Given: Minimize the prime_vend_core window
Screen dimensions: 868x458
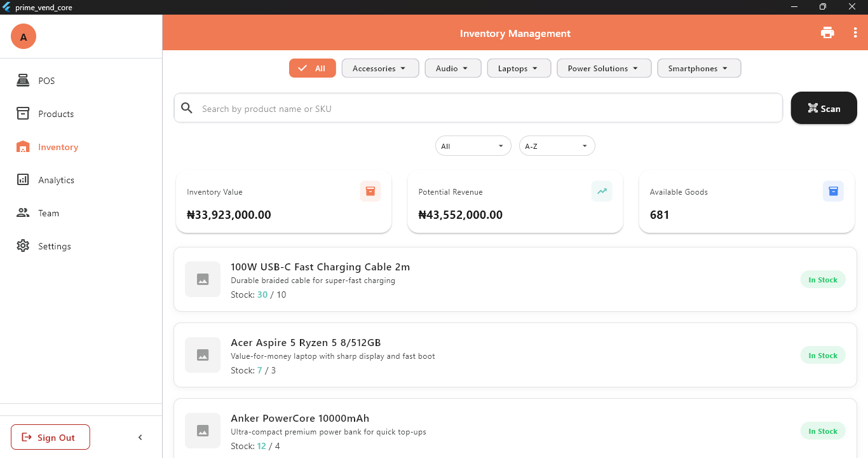Looking at the screenshot, I should pyautogui.click(x=794, y=7).
